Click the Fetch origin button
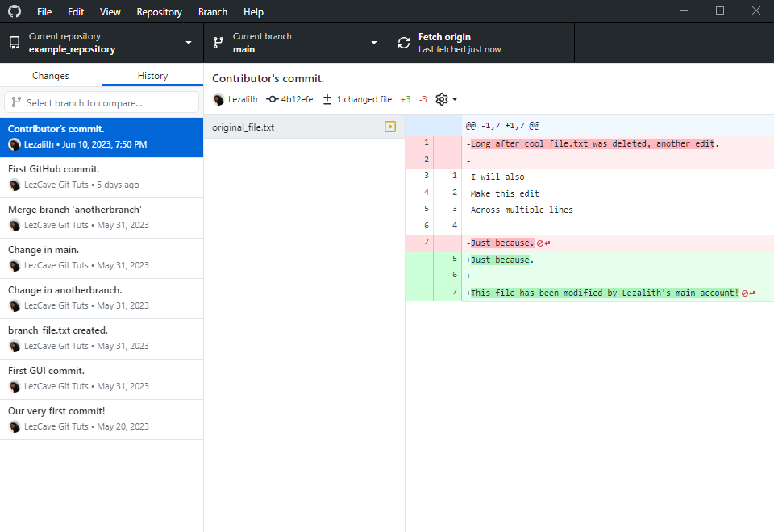 [x=482, y=43]
